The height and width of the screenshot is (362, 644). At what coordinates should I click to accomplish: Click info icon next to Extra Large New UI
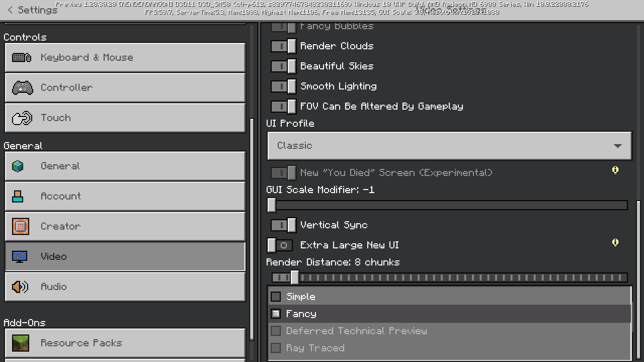[x=615, y=242]
